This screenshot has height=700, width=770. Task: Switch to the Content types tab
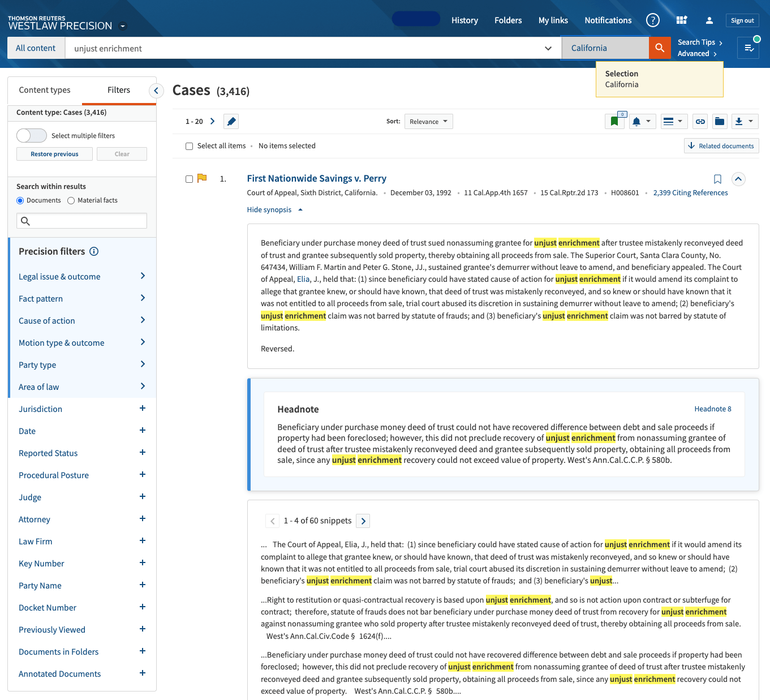(45, 90)
